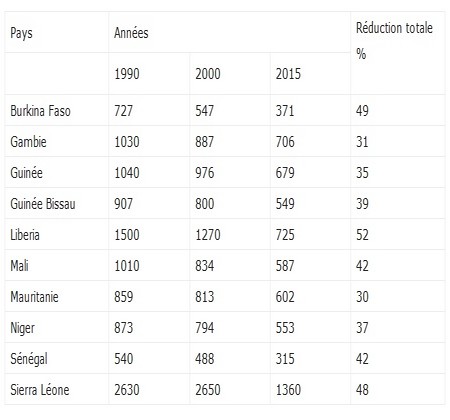Select Sierra Léone's 2015 value 1360
The height and width of the screenshot is (420, 450).
coord(288,390)
